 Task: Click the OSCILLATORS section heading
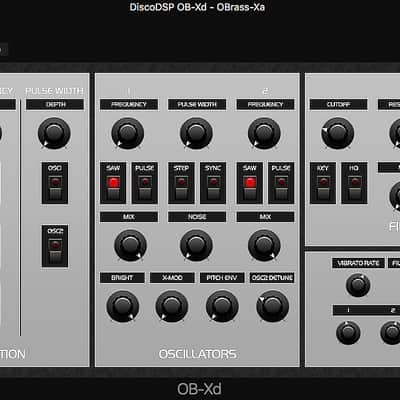[198, 354]
